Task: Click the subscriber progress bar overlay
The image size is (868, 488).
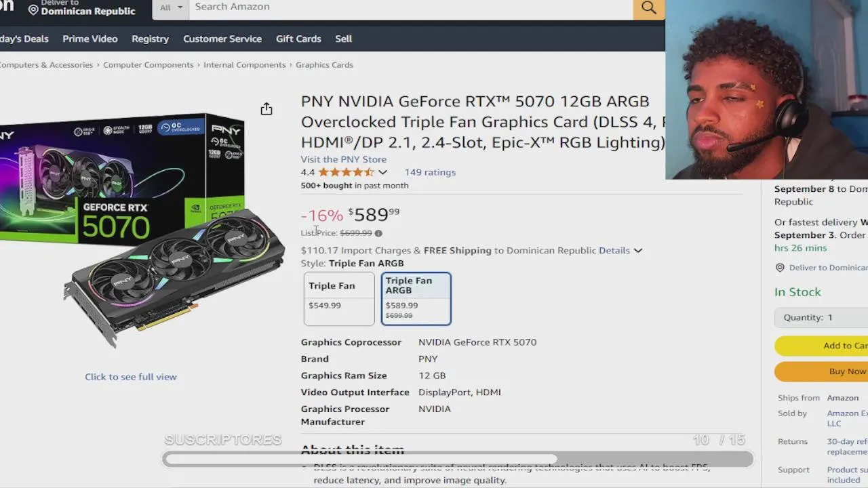Action: click(x=458, y=460)
